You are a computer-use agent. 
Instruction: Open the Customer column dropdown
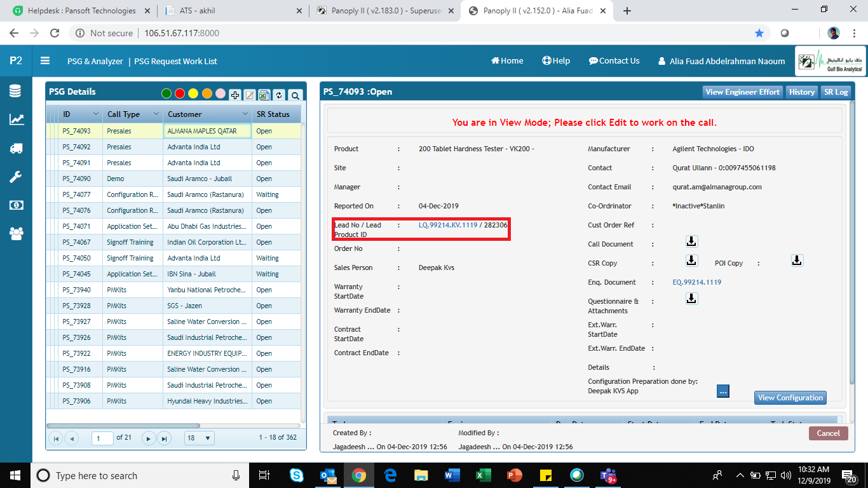point(245,114)
